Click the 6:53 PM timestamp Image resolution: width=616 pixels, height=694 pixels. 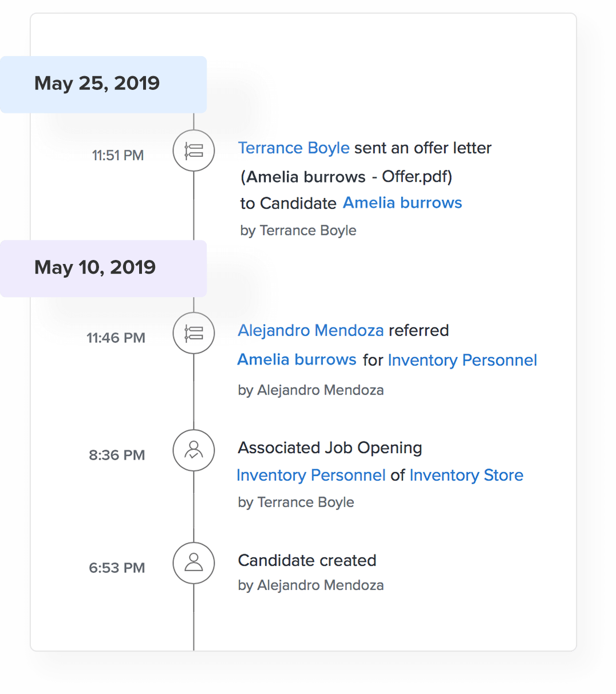pyautogui.click(x=117, y=568)
